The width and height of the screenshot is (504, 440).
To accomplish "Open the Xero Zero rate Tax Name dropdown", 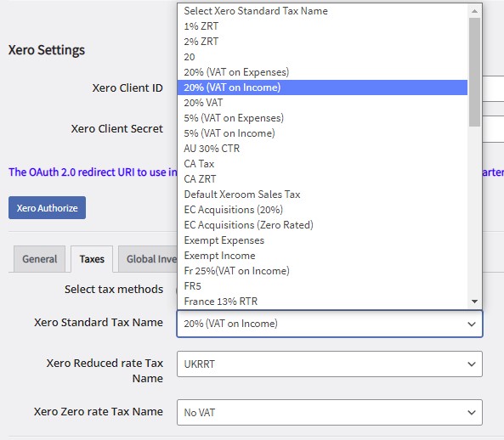I will 330,412.
